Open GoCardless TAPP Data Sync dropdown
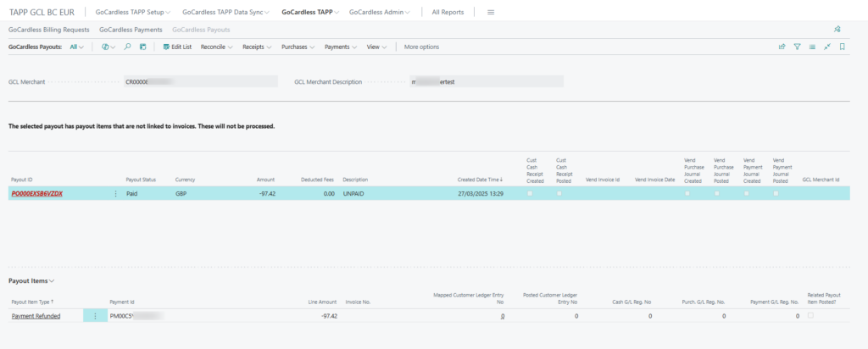Screen dimensions: 868x349 [225, 12]
